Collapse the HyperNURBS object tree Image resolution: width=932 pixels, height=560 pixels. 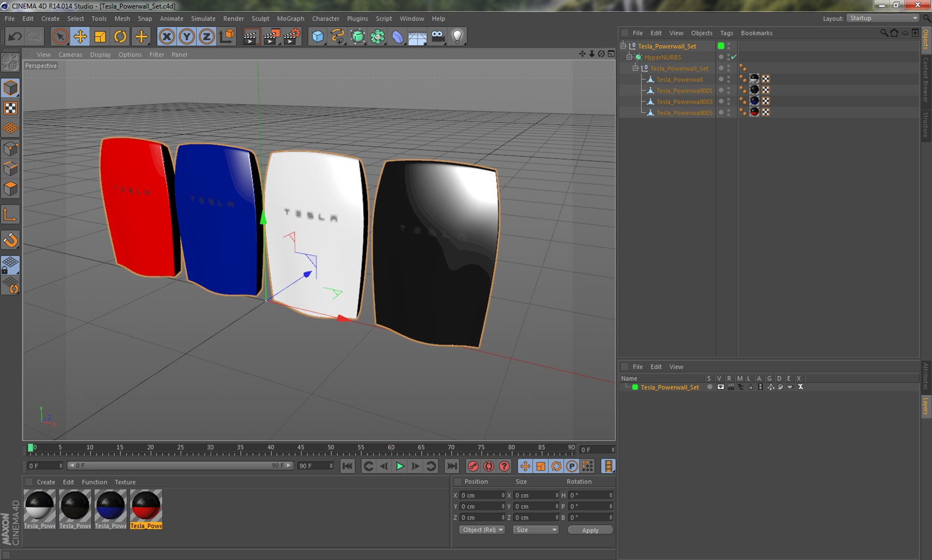point(629,57)
